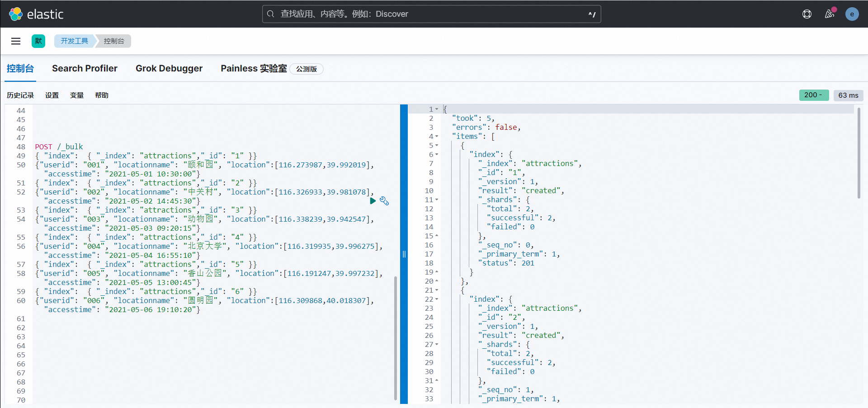Select the "动物园" locationname value
The image size is (868, 408).
201,219
